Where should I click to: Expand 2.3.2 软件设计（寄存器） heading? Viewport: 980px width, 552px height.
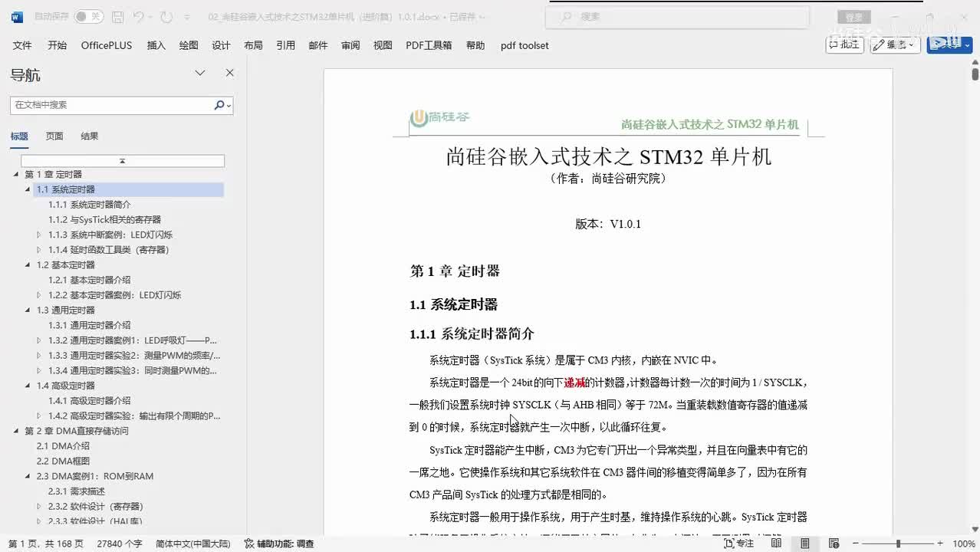[x=40, y=506]
